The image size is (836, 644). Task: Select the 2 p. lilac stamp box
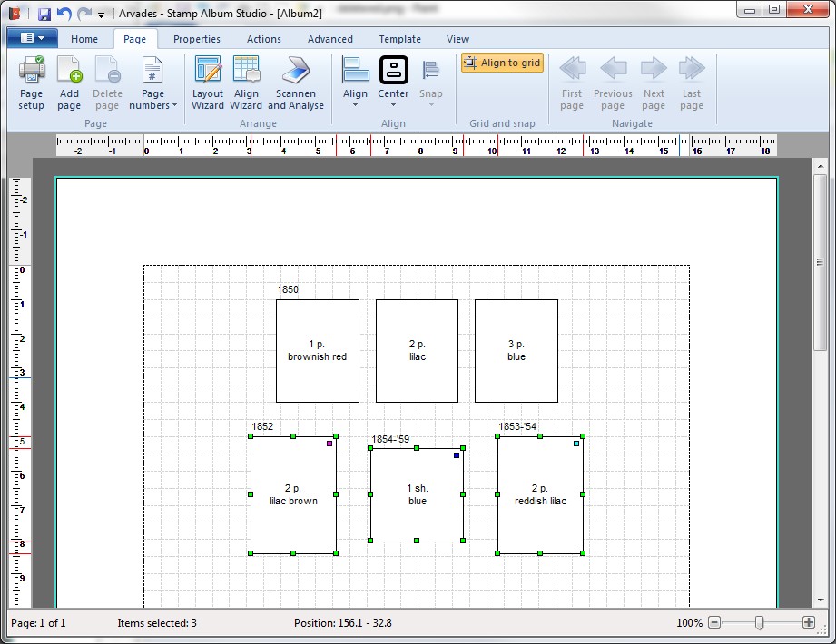[417, 350]
